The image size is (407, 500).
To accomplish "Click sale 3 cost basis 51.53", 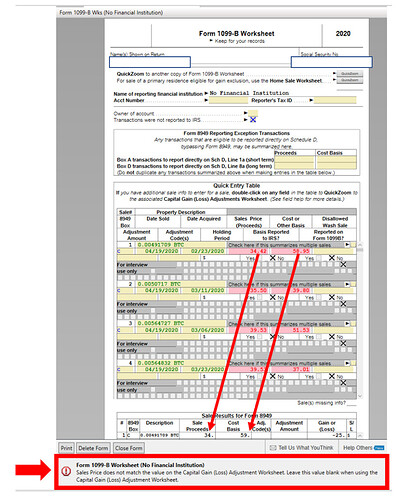I will 291,330.
